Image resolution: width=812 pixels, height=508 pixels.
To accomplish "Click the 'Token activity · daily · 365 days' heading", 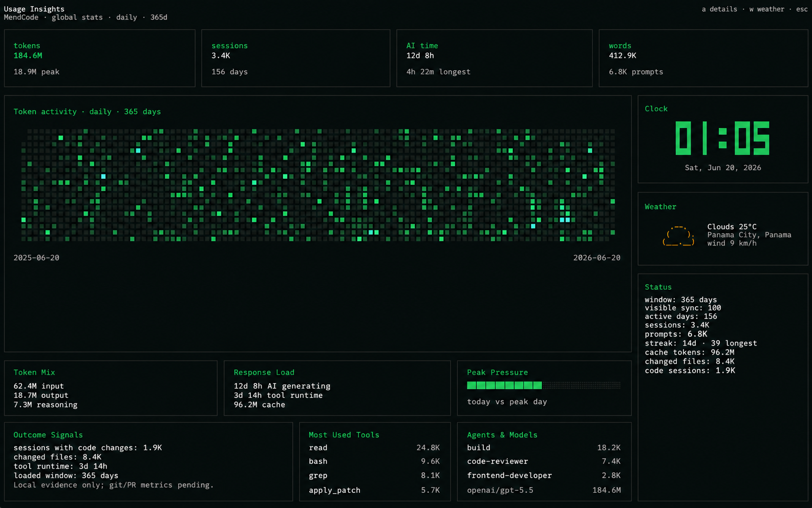I will coord(87,112).
